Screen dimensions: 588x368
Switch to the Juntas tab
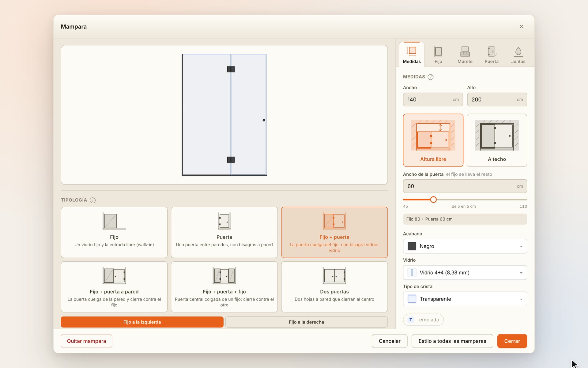[x=518, y=55]
